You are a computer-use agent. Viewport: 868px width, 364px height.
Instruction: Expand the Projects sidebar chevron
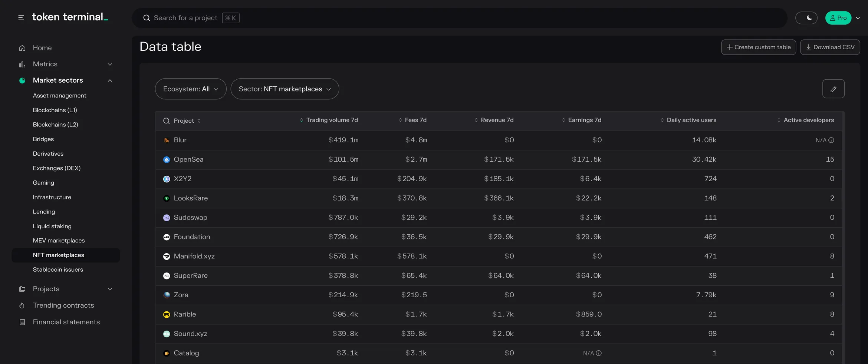point(110,289)
